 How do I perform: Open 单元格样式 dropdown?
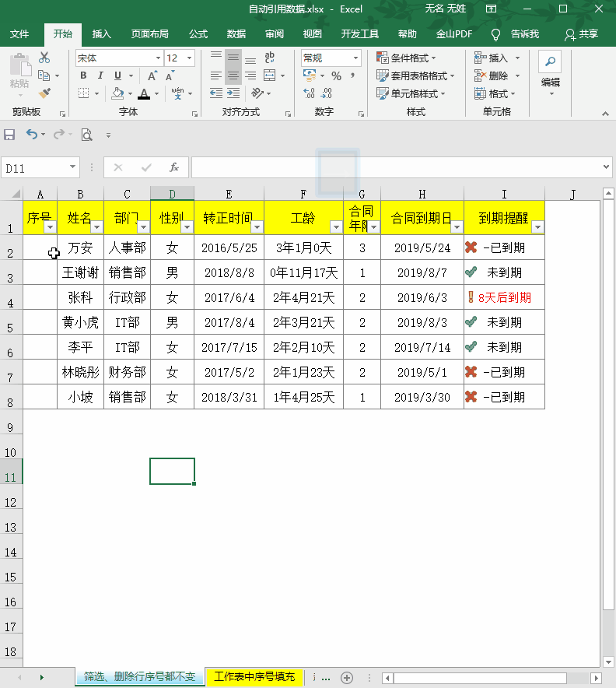pyautogui.click(x=411, y=93)
